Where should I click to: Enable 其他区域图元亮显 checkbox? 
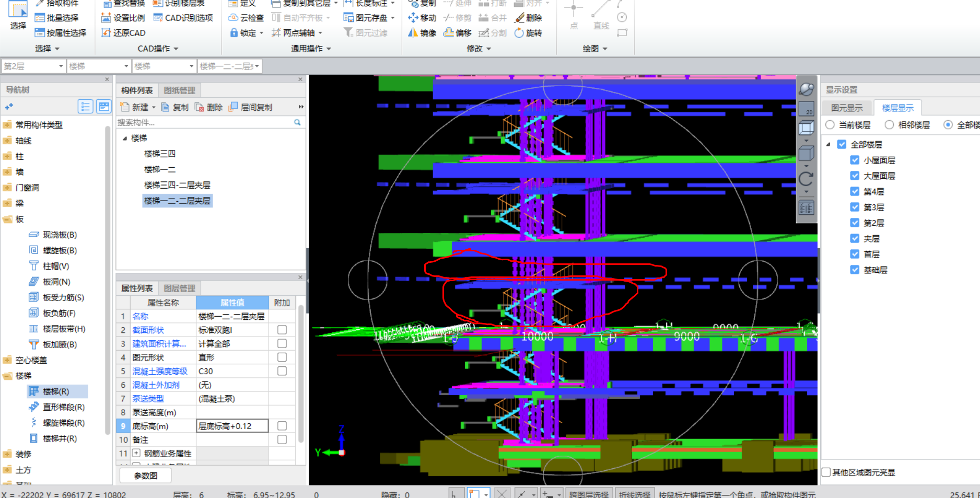click(x=826, y=472)
